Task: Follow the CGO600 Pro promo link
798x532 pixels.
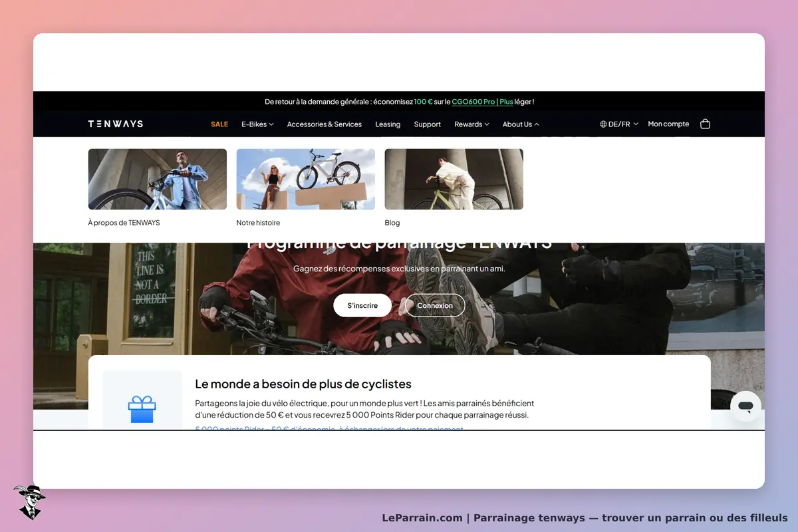Action: pos(473,102)
